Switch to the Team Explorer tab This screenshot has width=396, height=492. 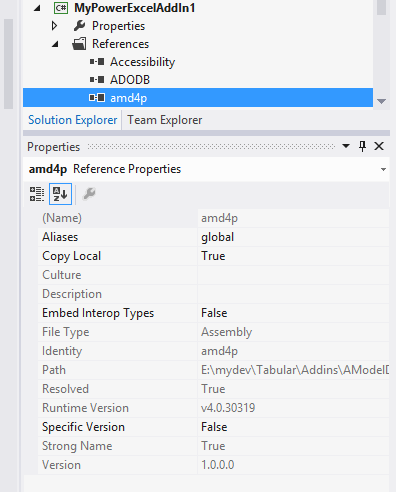pyautogui.click(x=165, y=120)
